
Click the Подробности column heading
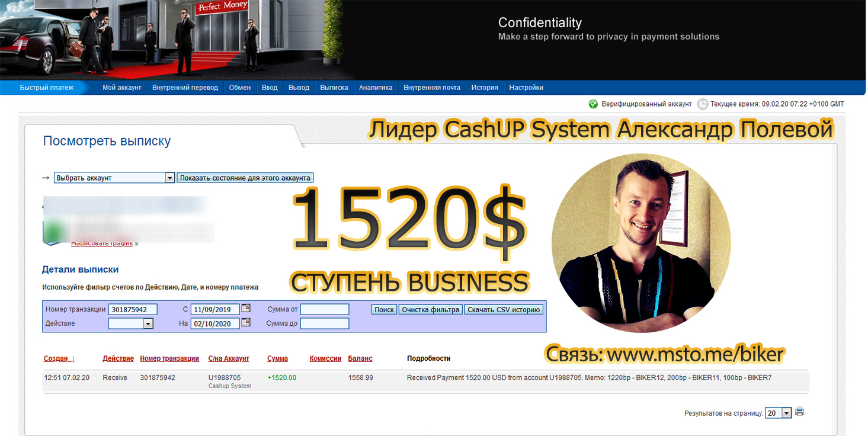tap(429, 358)
